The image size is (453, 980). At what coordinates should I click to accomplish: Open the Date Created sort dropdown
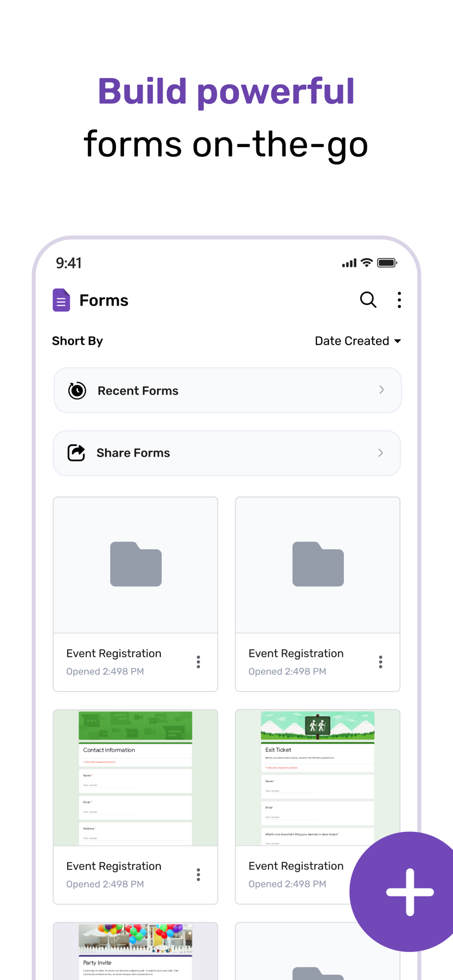point(357,341)
